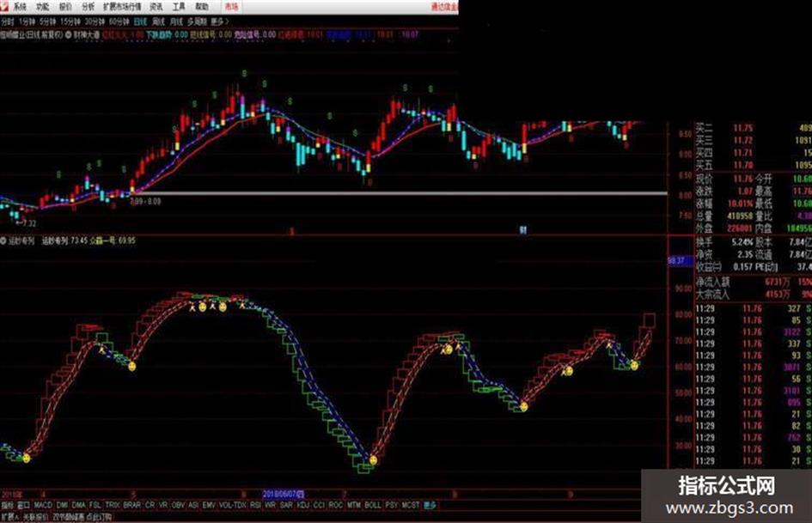
Task: Click the application logo icon at top-left
Action: coord(4,7)
